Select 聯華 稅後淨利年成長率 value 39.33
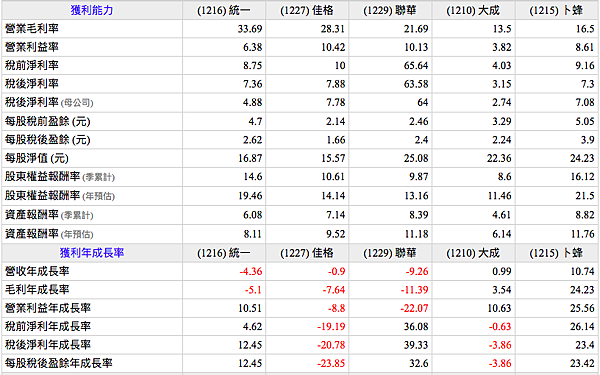 pos(416,345)
